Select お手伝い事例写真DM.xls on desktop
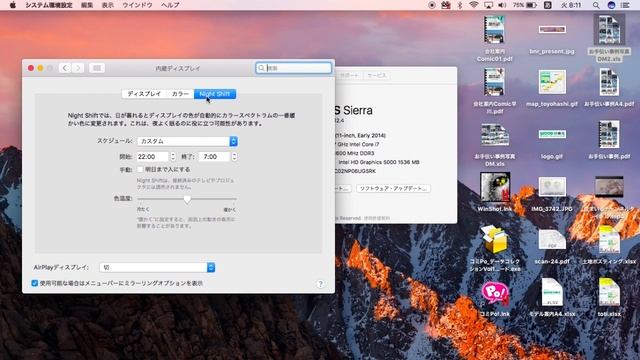640x360 pixels. [x=494, y=144]
